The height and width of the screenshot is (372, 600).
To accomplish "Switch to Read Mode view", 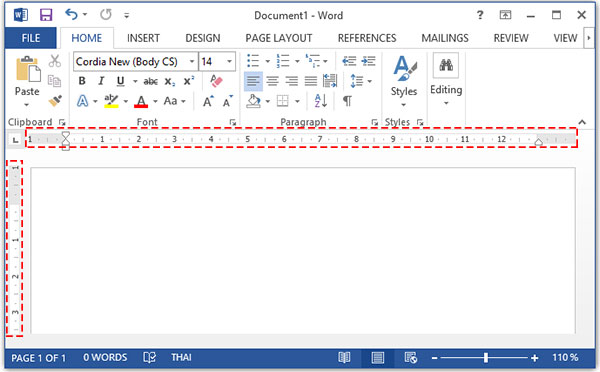I will tap(344, 358).
